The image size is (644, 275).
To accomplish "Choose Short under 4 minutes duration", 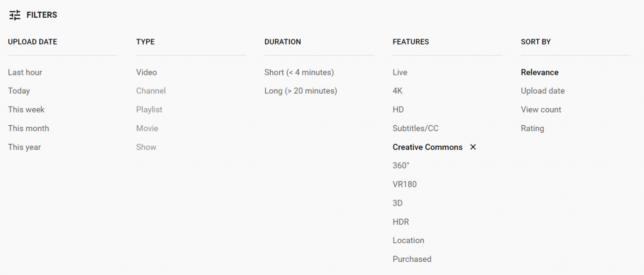I will click(x=299, y=72).
